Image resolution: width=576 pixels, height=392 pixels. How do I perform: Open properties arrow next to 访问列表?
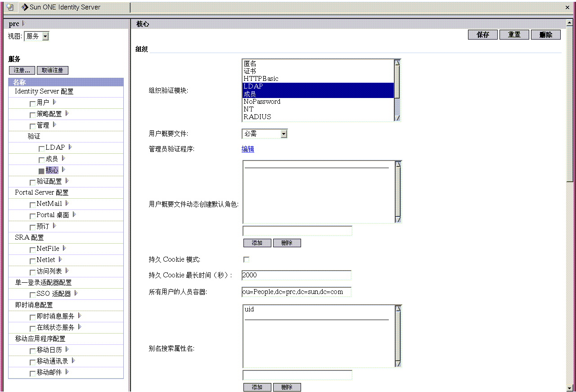[67, 271]
